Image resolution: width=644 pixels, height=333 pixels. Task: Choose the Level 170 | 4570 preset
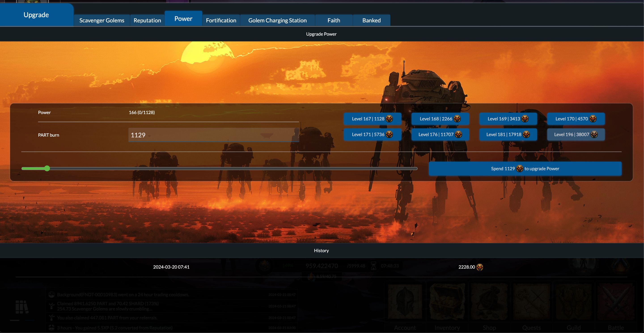point(576,119)
